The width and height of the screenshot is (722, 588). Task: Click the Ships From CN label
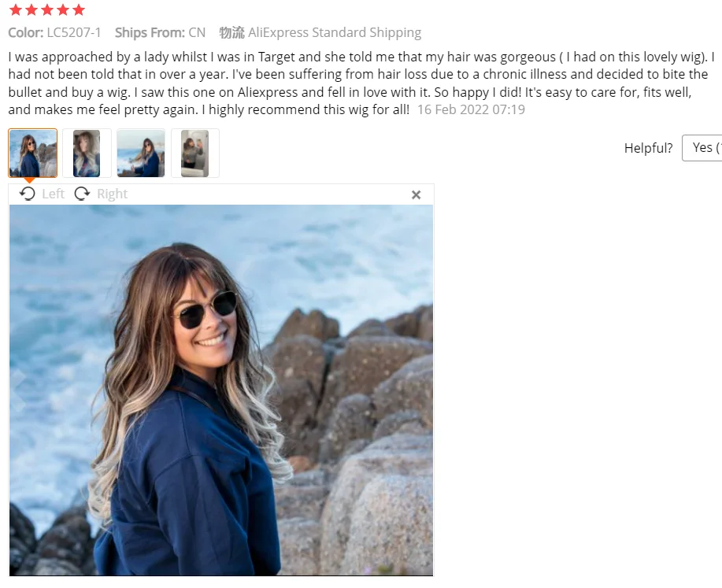point(160,33)
